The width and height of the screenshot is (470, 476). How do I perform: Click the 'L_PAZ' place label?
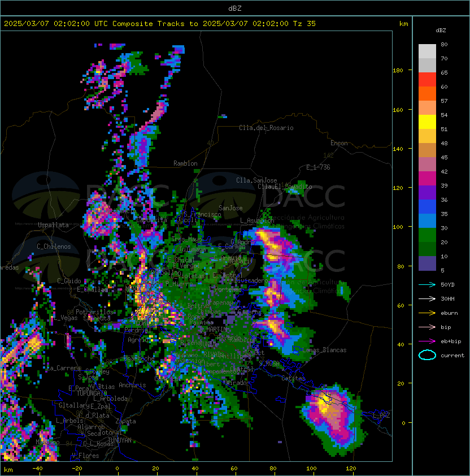tap(381, 416)
